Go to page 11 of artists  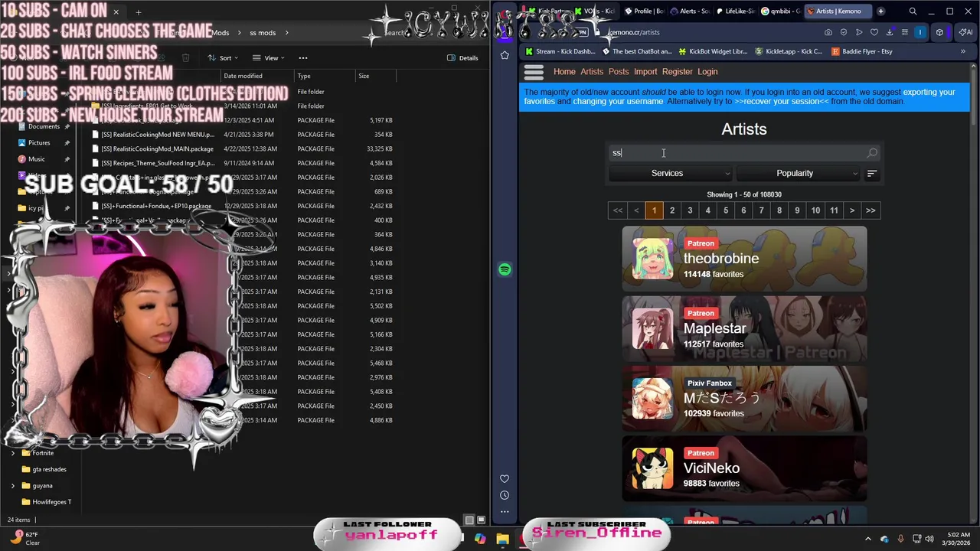pos(834,210)
